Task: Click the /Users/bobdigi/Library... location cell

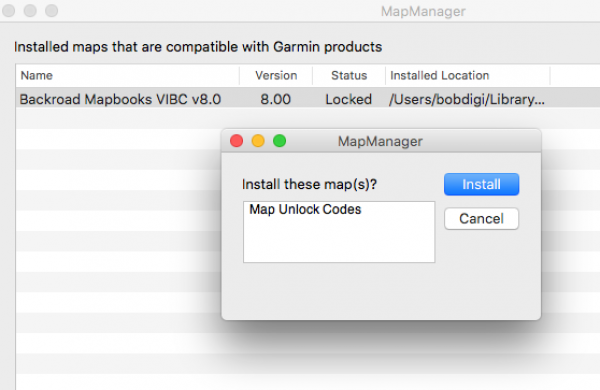Action: tap(467, 100)
